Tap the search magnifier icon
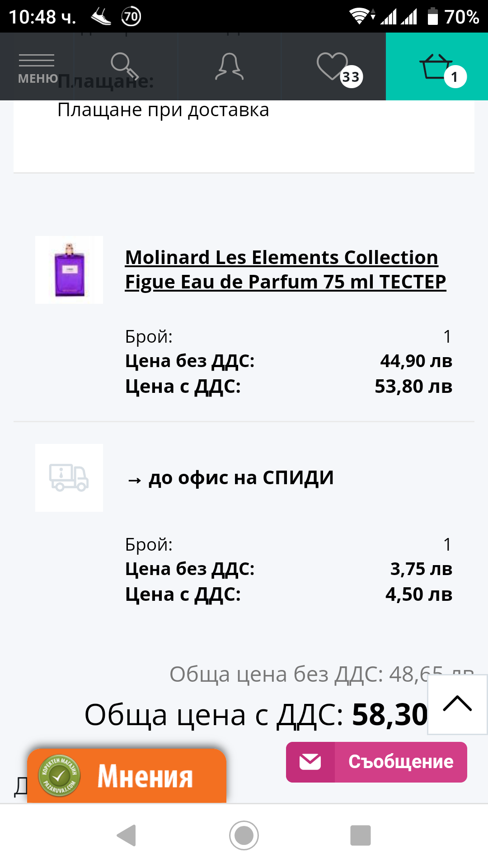The width and height of the screenshot is (488, 868). point(124,66)
